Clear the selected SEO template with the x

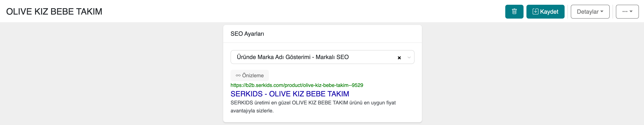(399, 58)
